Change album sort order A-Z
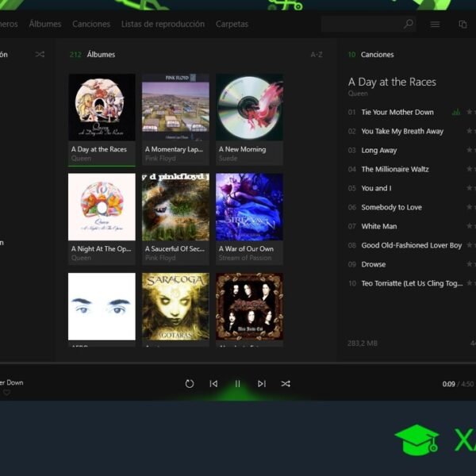 (317, 55)
